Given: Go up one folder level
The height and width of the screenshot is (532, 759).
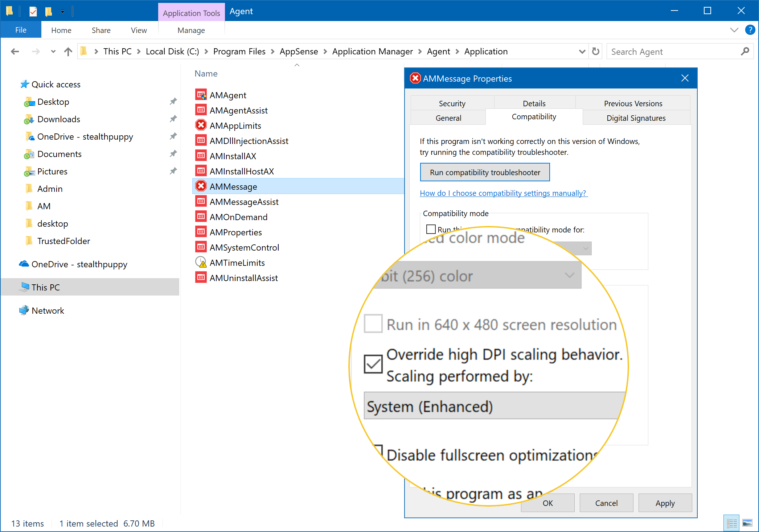Looking at the screenshot, I should tap(68, 51).
